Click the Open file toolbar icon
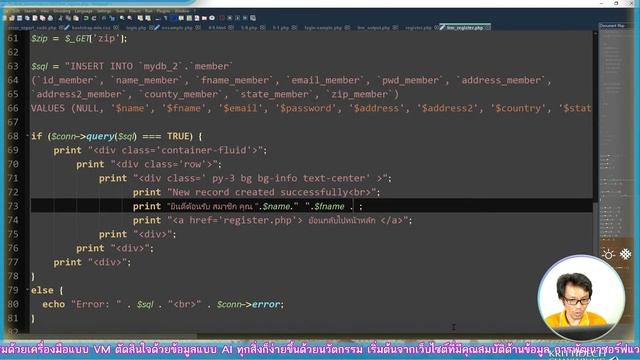This screenshot has height=360, width=640. 12,18
